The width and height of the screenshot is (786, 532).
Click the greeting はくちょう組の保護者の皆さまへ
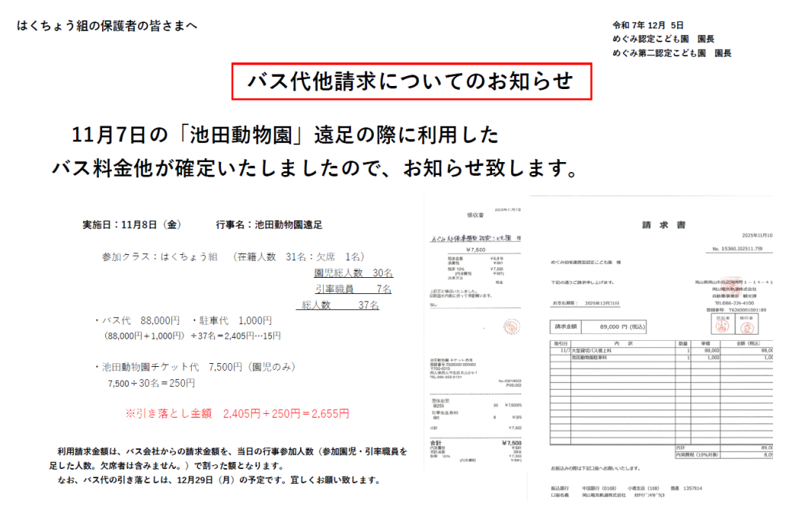click(x=107, y=26)
